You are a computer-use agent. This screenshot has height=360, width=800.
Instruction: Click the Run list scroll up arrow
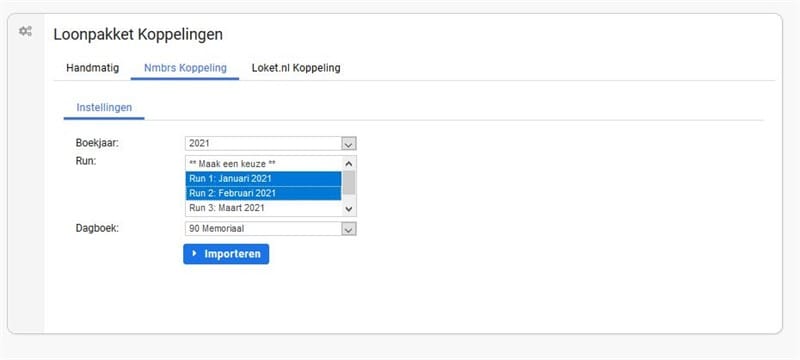click(x=349, y=164)
